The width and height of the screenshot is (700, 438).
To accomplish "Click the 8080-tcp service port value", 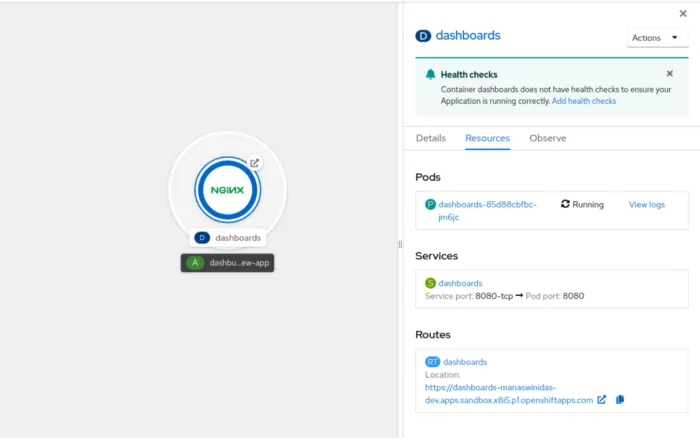I will coord(494,296).
